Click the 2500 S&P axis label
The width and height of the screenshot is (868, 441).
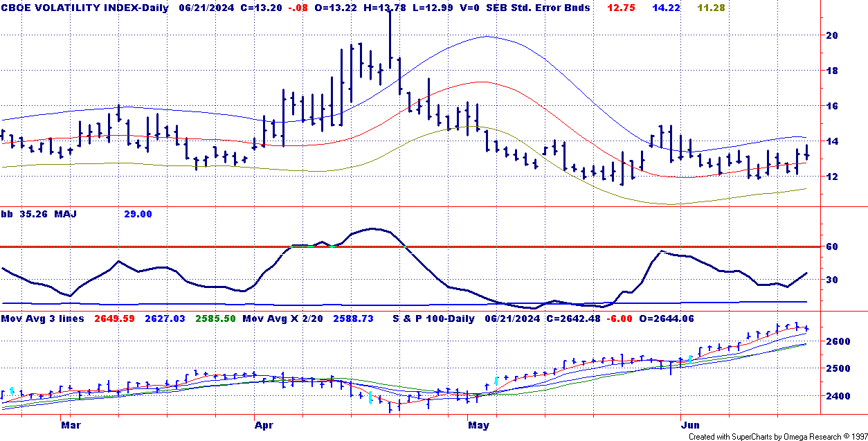838,368
